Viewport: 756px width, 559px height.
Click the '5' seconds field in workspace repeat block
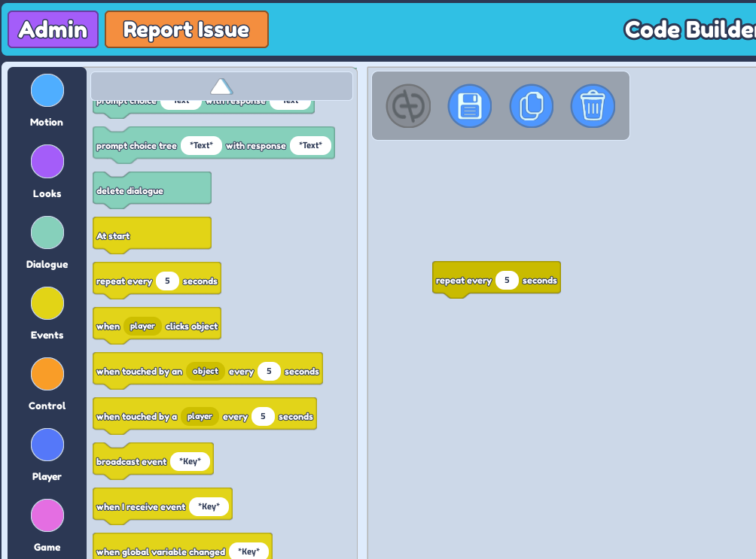click(507, 279)
